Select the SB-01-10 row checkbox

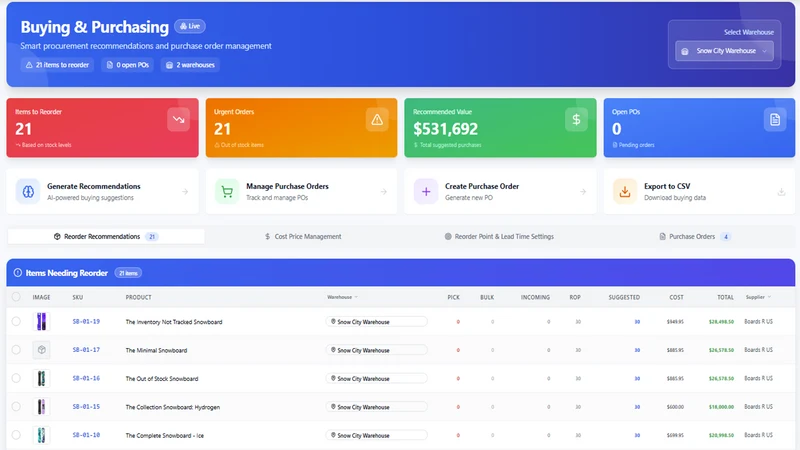(16, 435)
